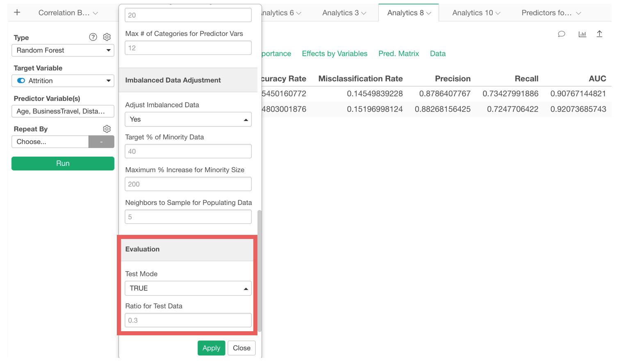The height and width of the screenshot is (364, 619).
Task: Click the settings panel vertical scrollbar
Action: click(x=259, y=271)
